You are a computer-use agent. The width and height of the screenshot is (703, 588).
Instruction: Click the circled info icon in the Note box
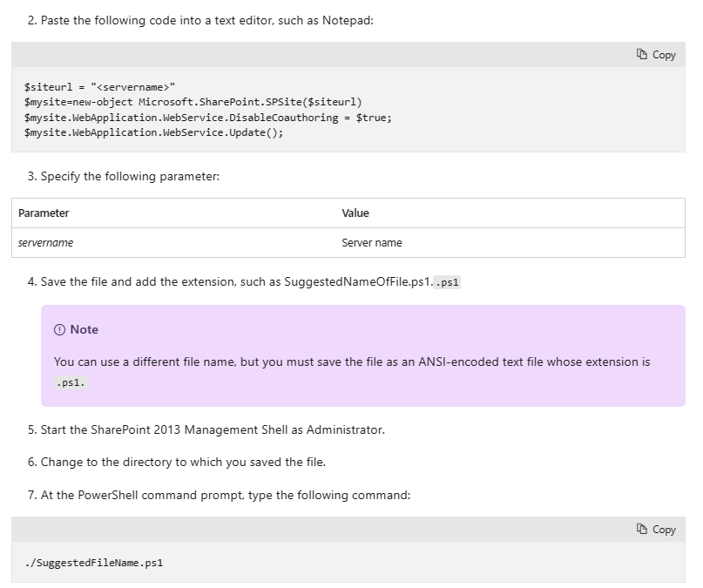click(x=59, y=329)
